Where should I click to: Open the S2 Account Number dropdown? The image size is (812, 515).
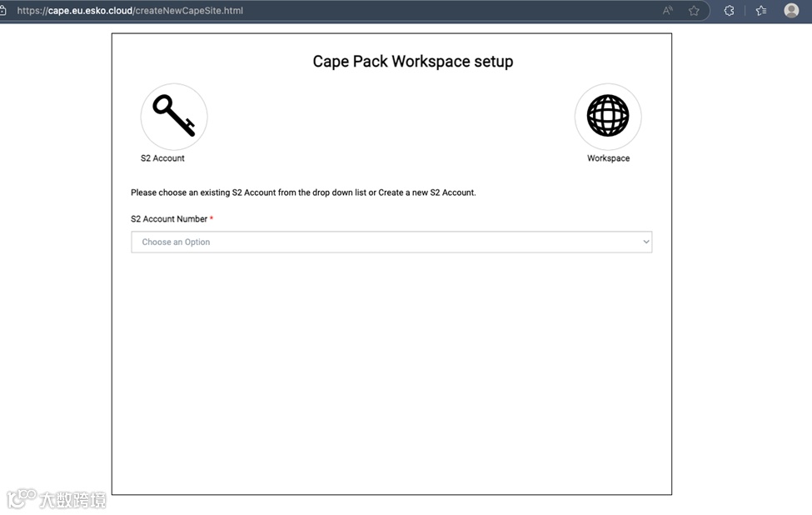pos(391,242)
